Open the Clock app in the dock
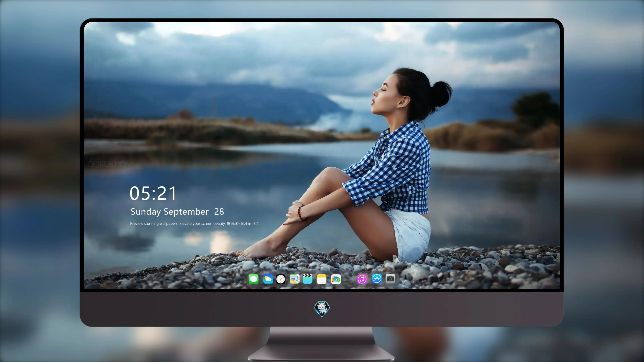Image resolution: width=644 pixels, height=362 pixels. pos(281,279)
